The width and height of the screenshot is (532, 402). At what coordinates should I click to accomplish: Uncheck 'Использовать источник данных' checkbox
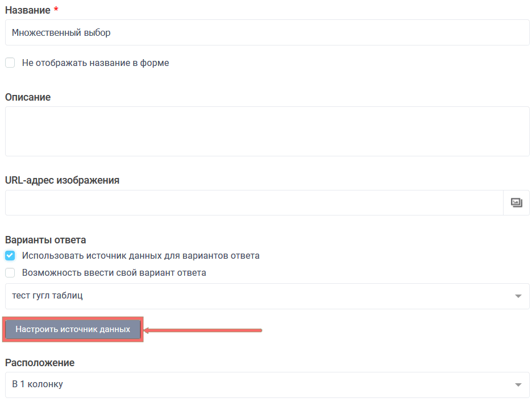point(10,256)
